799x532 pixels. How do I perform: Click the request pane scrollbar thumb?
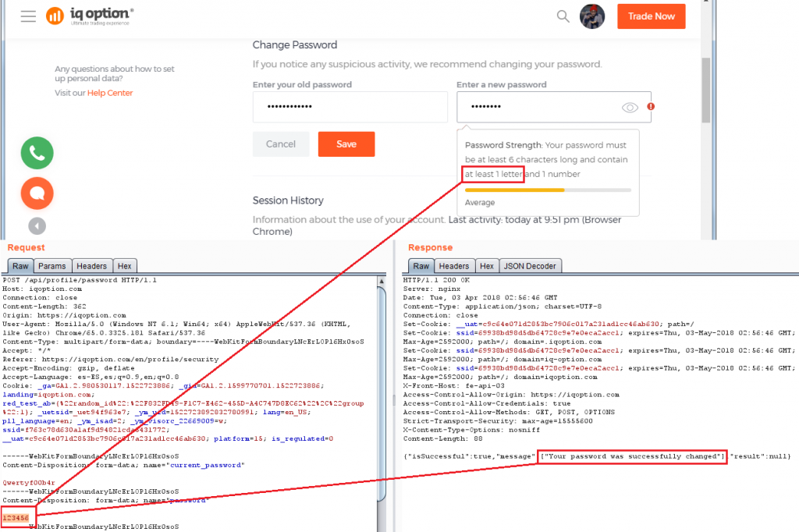point(382,393)
